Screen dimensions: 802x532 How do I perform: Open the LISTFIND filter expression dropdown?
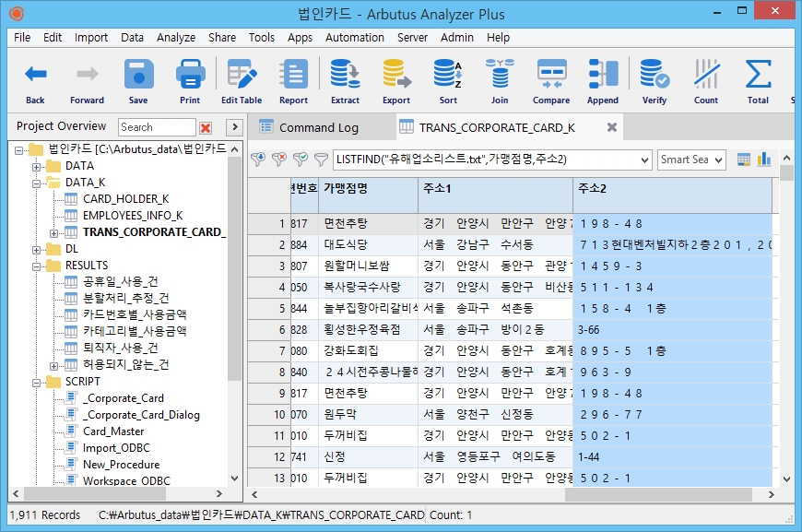644,160
